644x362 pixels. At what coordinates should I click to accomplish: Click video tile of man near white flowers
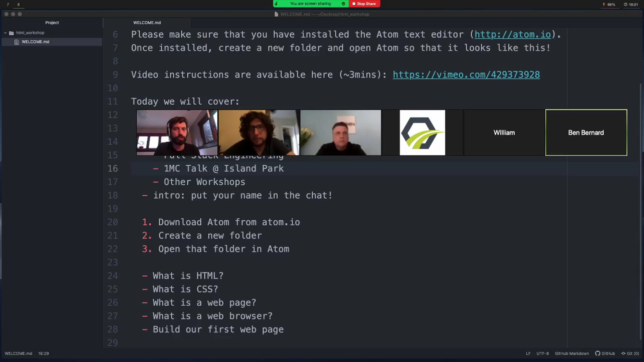pyautogui.click(x=341, y=132)
